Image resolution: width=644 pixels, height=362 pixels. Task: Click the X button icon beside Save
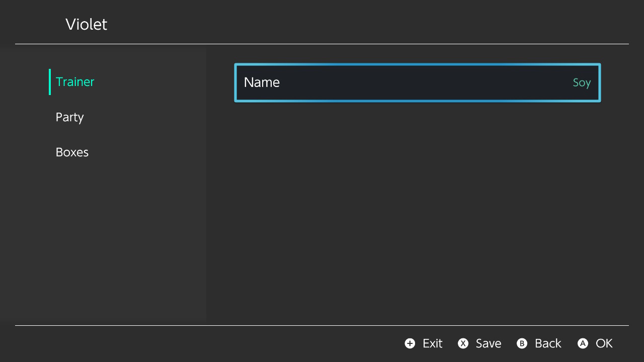point(463,343)
